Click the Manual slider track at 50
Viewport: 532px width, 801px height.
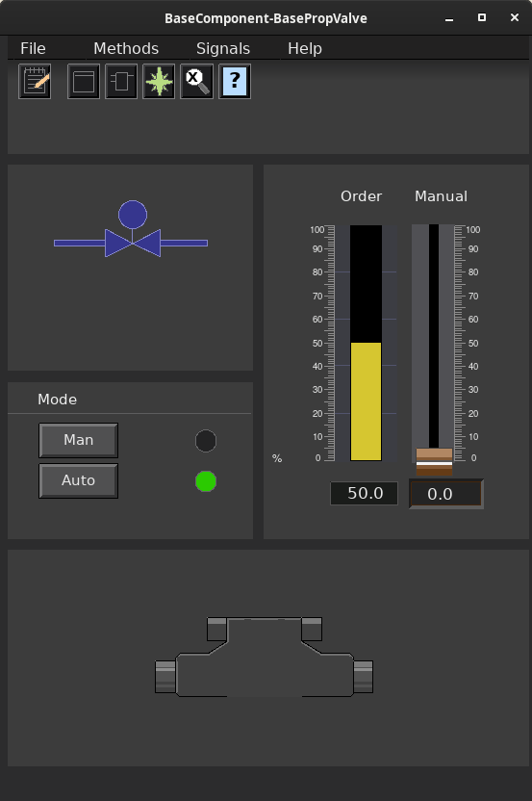[x=434, y=343]
